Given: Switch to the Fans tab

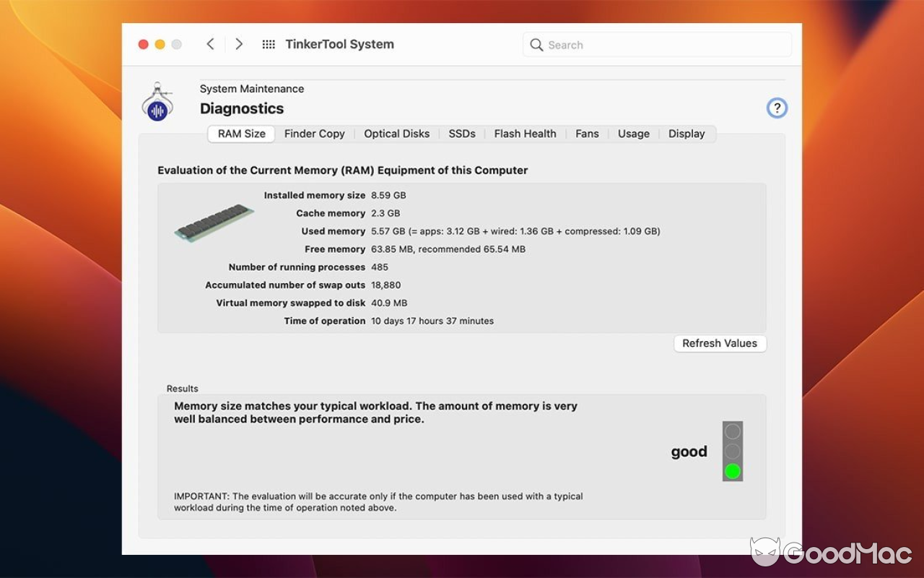Looking at the screenshot, I should pos(587,134).
